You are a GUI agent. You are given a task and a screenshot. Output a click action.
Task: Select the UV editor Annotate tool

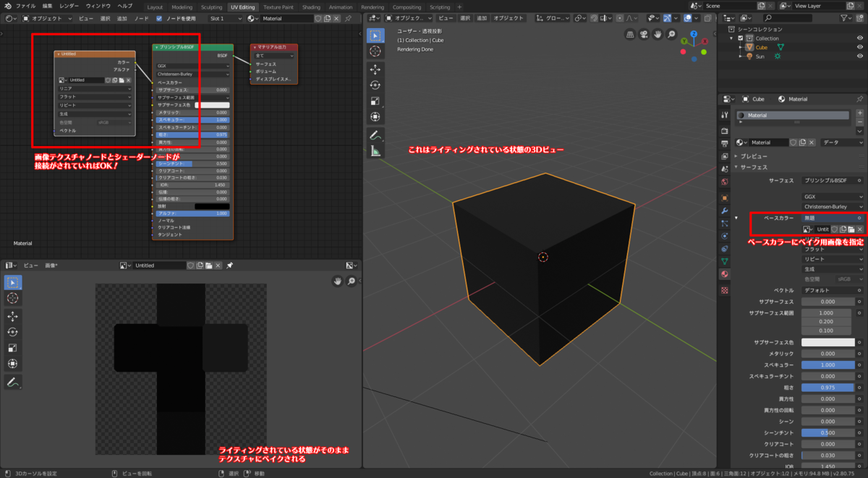12,382
